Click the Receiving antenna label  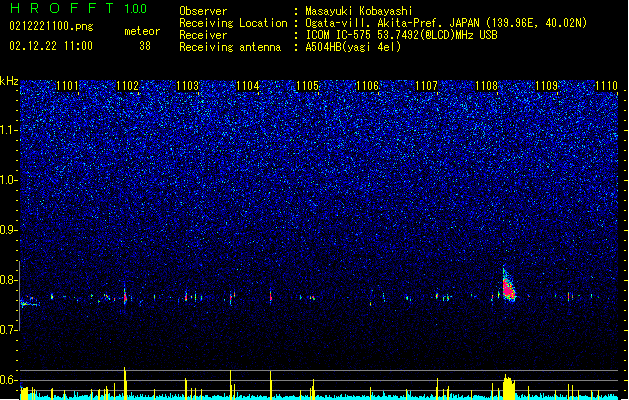coord(230,47)
